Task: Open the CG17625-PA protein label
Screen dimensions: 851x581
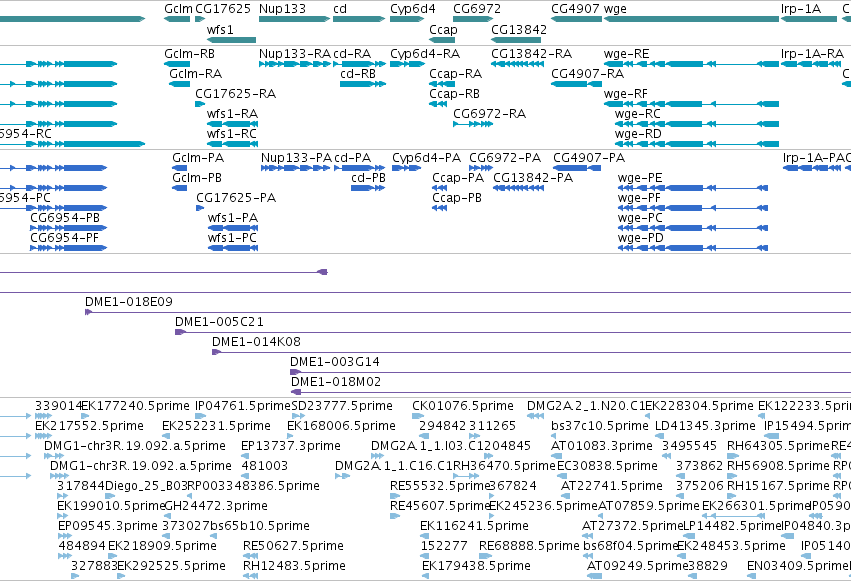Action: (x=236, y=198)
